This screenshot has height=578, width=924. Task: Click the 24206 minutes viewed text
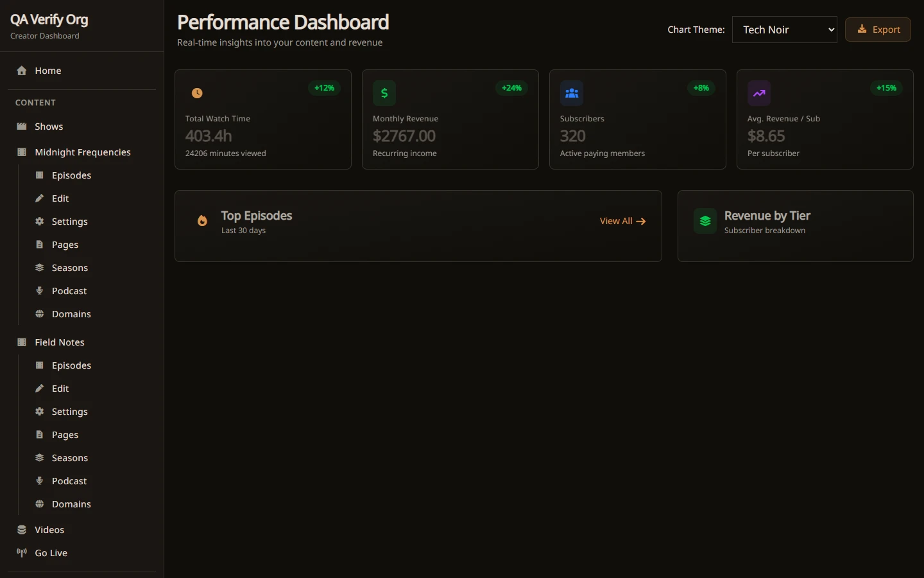226,153
